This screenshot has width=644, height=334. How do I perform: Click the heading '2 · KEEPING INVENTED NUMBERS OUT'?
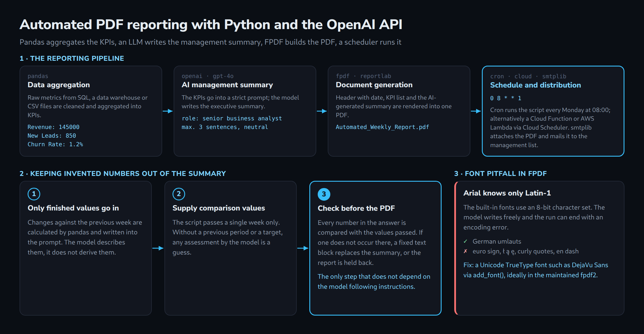tap(123, 174)
